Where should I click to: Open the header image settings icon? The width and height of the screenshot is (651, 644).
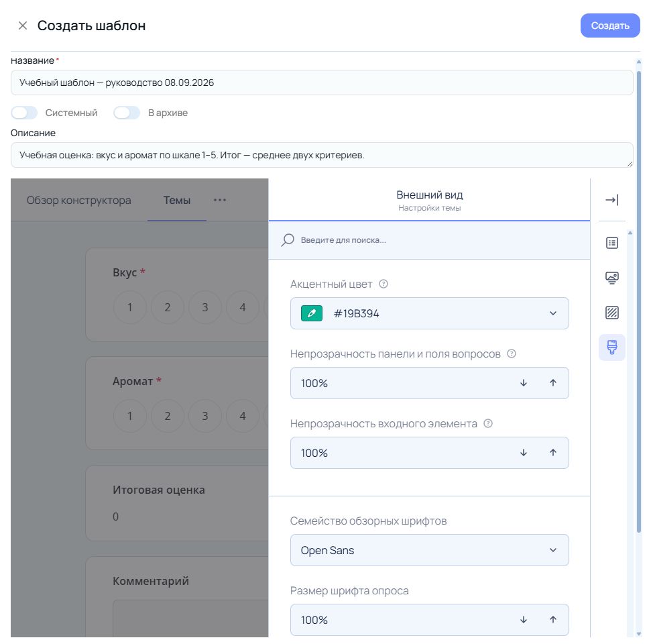(x=611, y=278)
